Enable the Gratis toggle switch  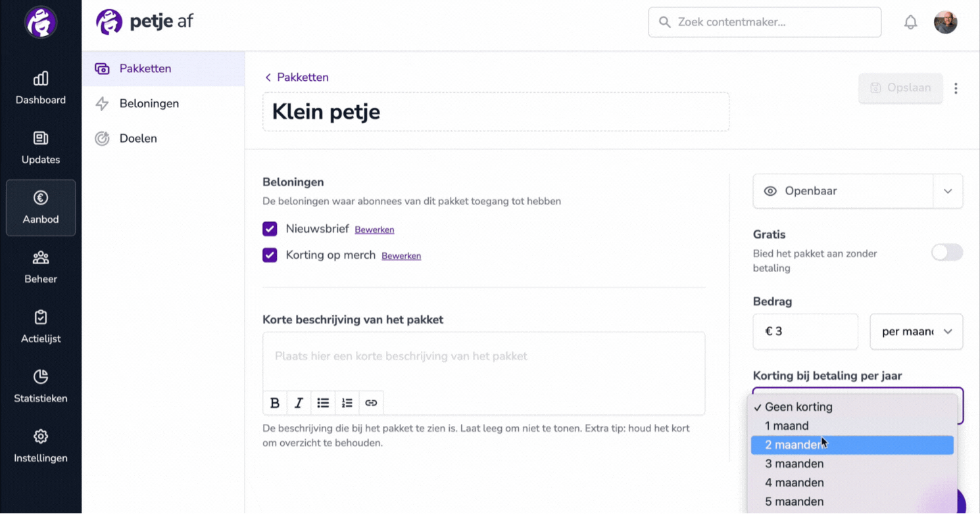[x=947, y=252]
